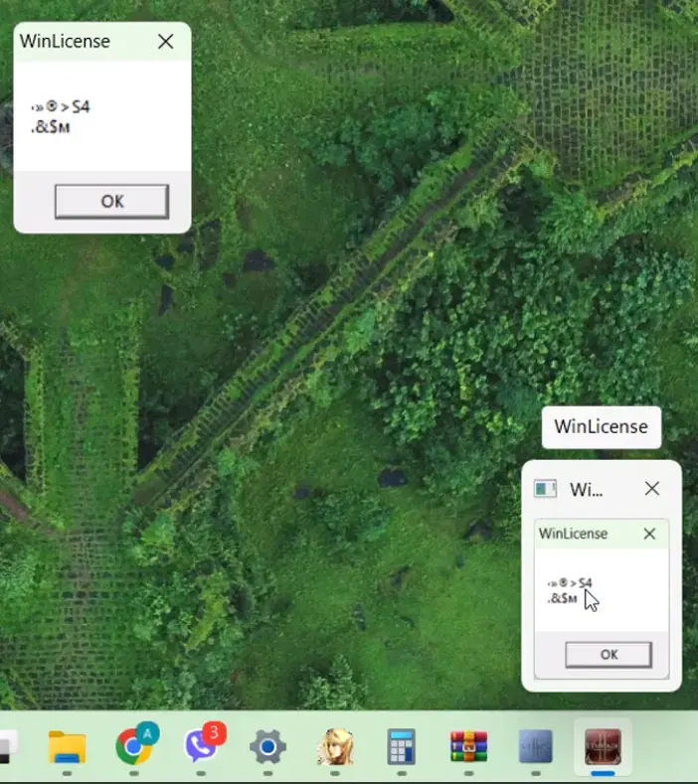
Task: Open the blue-gray app on taskbar
Action: (x=535, y=747)
